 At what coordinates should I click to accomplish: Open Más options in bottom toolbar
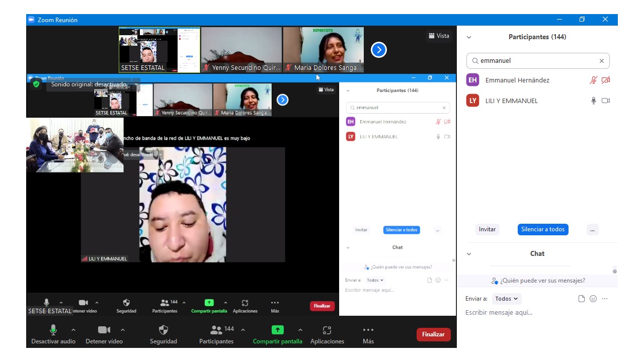point(368,334)
